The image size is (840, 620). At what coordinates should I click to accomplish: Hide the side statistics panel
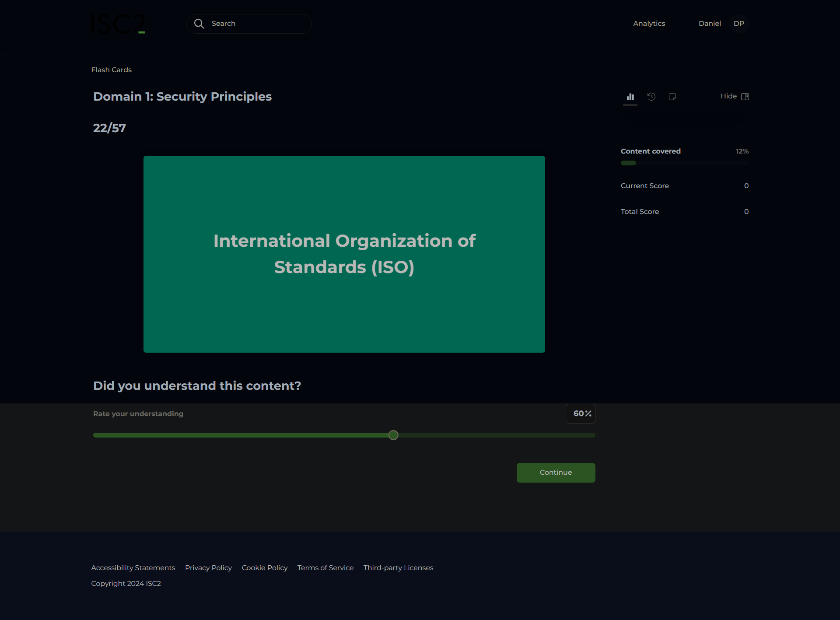729,96
